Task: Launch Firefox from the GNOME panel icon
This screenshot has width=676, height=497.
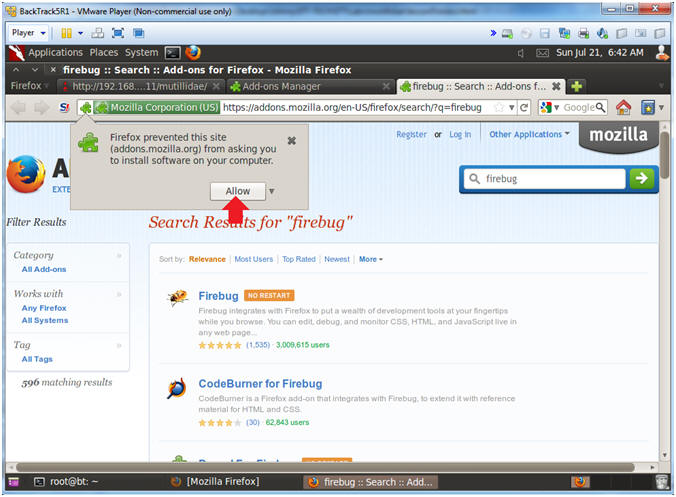Action: pyautogui.click(x=193, y=53)
